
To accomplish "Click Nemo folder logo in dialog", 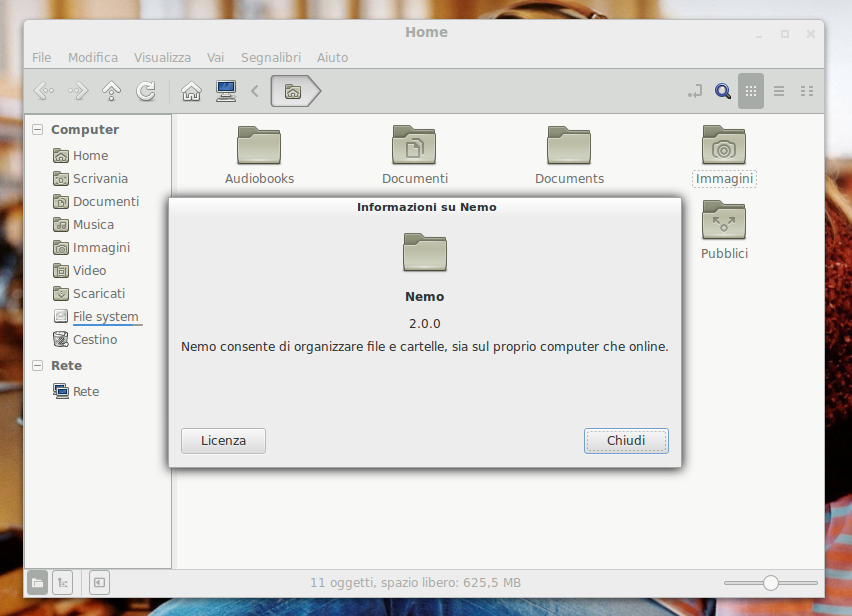I will click(425, 252).
